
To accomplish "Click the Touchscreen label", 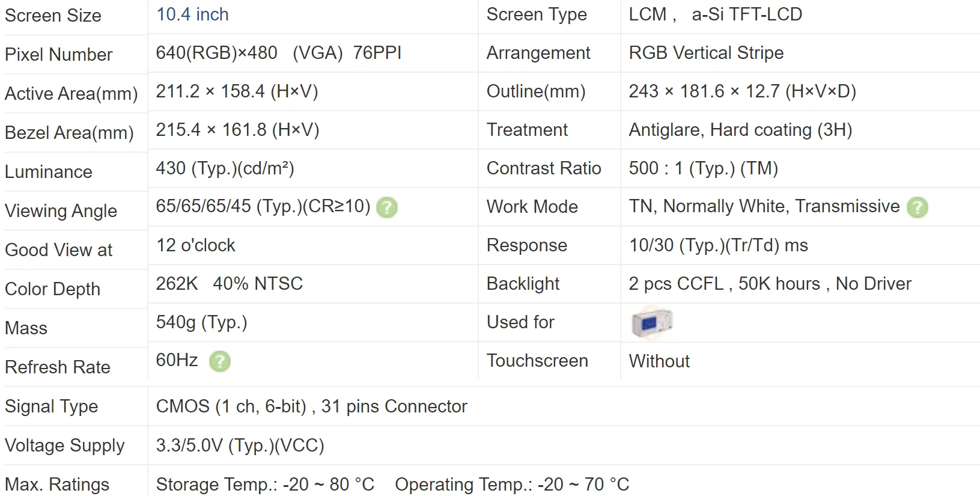I will pos(537,361).
